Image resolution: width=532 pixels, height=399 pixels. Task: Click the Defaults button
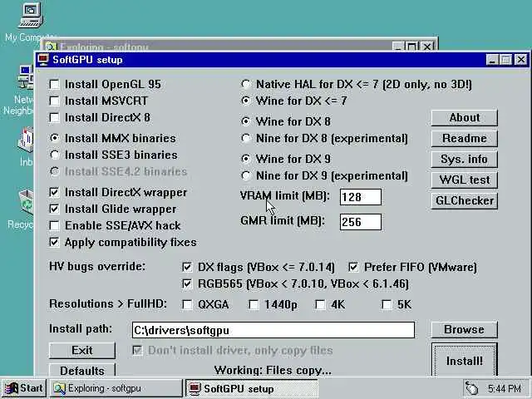(82, 370)
